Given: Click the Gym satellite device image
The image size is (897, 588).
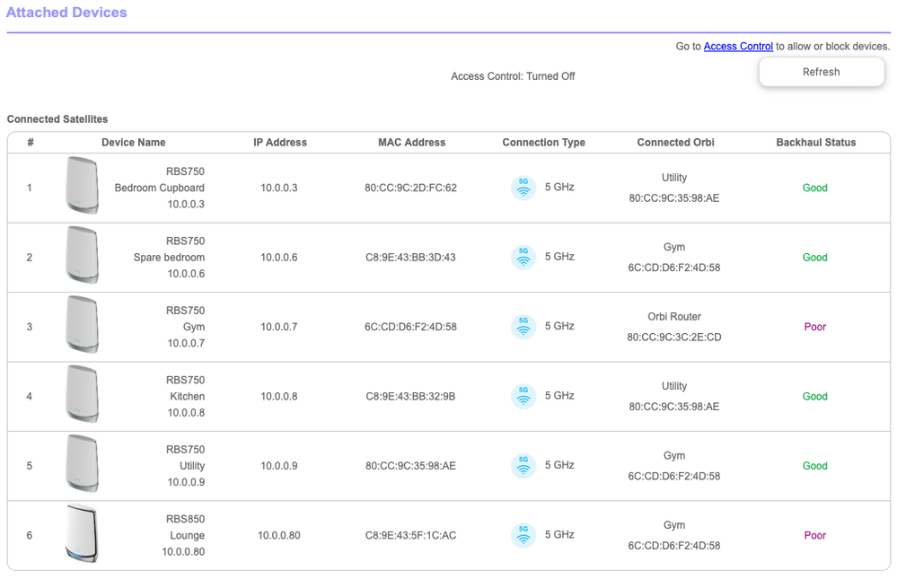Looking at the screenshot, I should click(x=82, y=324).
